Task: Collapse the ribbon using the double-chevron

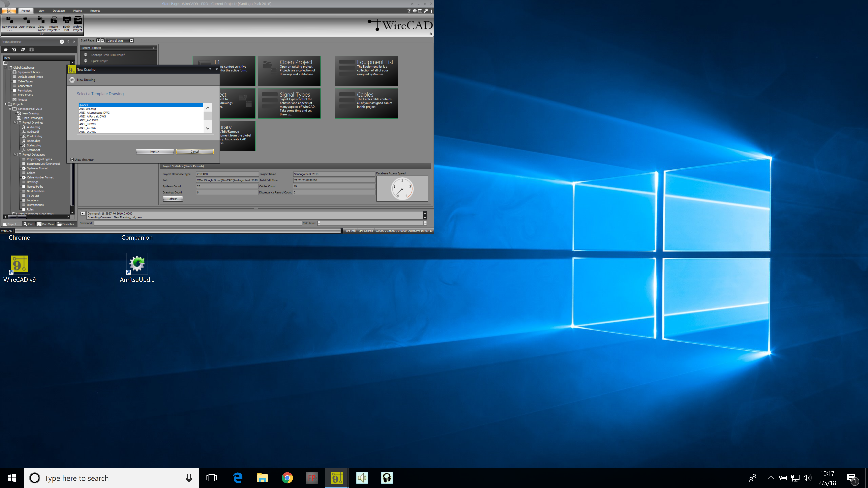Action: pos(431,34)
